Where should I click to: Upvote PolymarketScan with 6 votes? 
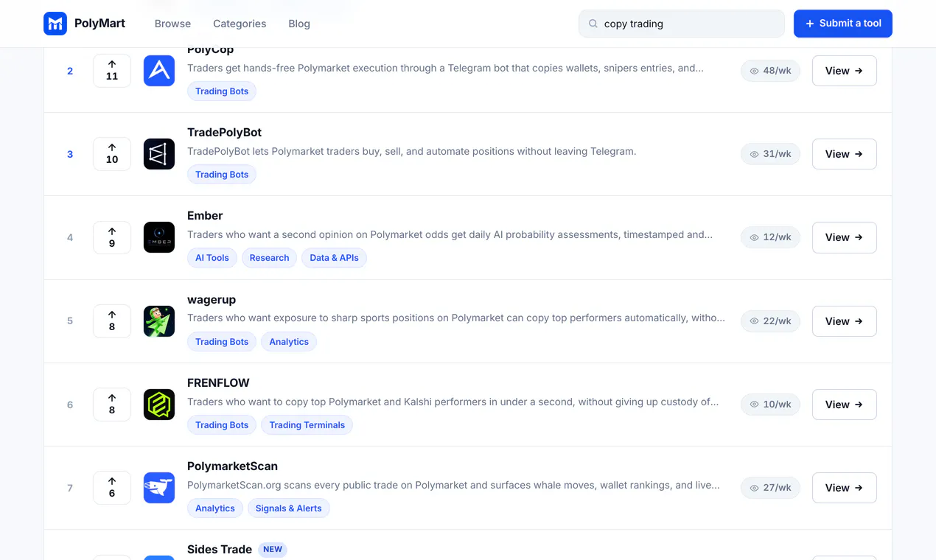point(112,488)
